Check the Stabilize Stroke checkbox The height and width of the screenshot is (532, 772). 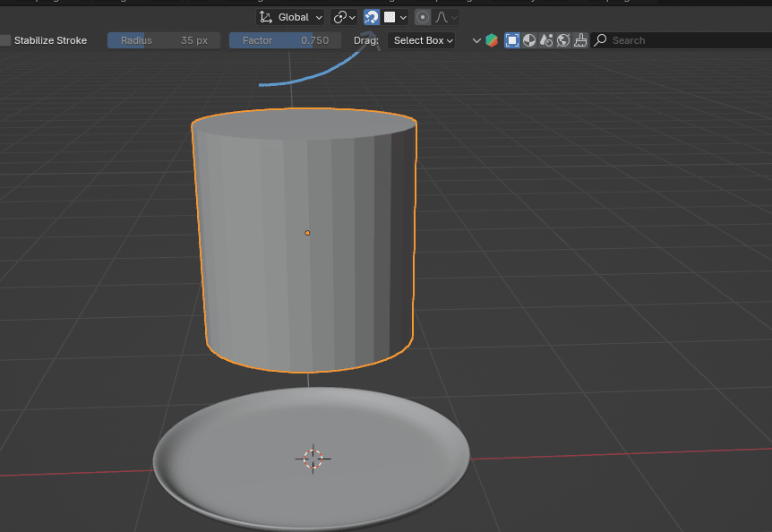coord(6,40)
